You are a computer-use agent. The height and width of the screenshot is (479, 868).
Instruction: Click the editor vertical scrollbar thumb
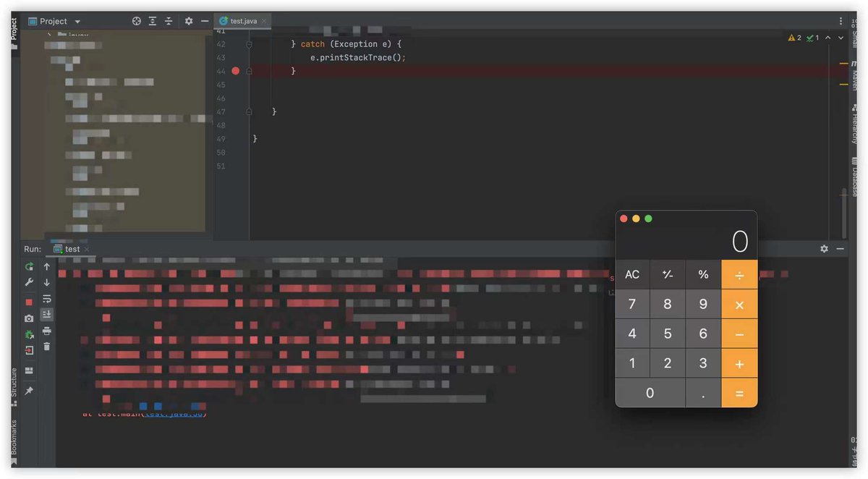pyautogui.click(x=843, y=212)
